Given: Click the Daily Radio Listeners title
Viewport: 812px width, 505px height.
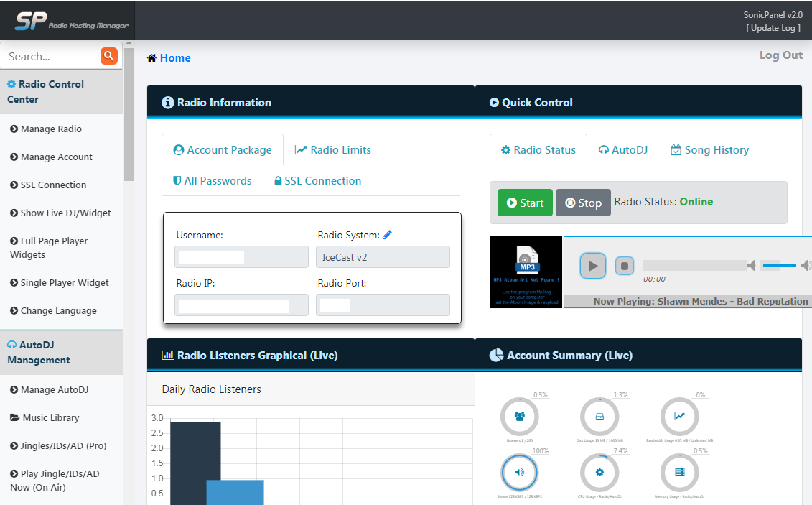Looking at the screenshot, I should point(211,389).
